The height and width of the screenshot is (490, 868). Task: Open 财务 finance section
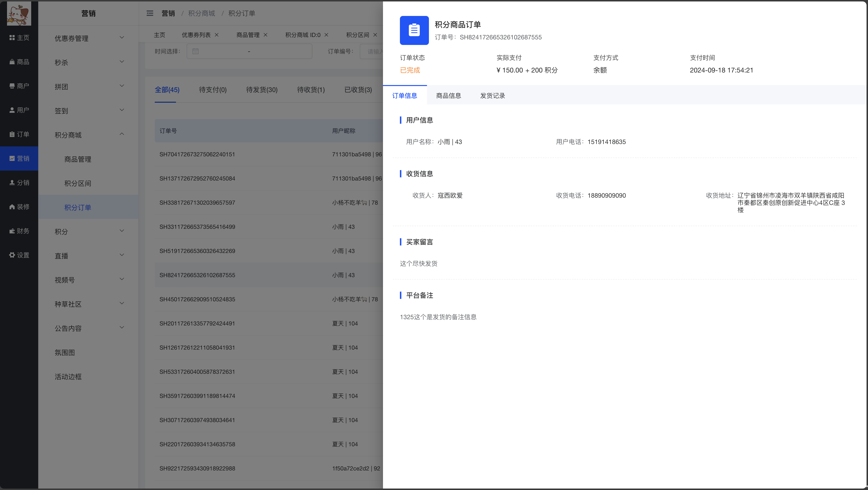19,231
